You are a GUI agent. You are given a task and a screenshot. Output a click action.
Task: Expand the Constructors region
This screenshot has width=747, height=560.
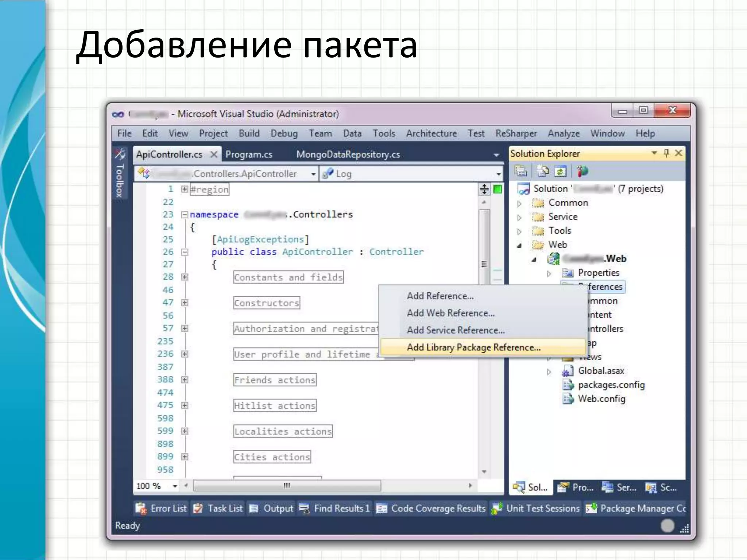pyautogui.click(x=185, y=303)
